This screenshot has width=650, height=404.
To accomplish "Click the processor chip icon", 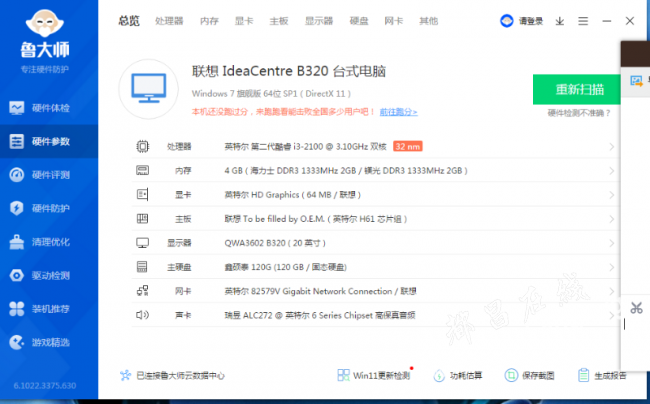I will 142,146.
